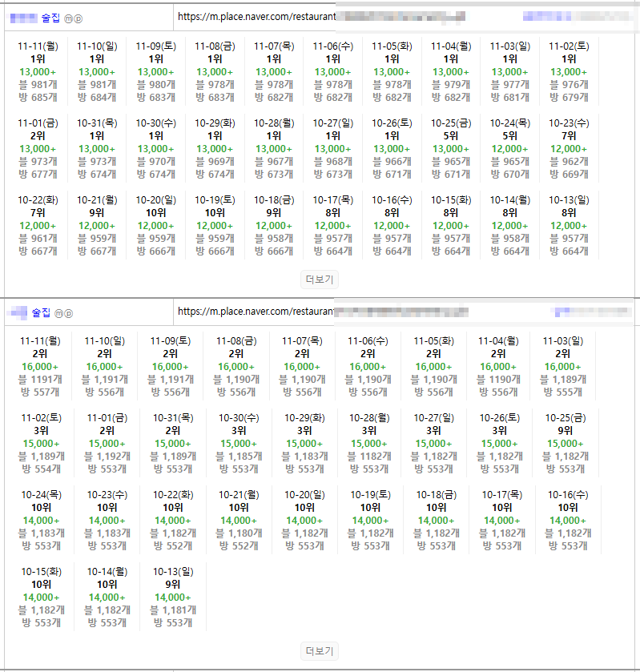The width and height of the screenshot is (640, 672).
Task: Select the 11-01(금) 2위 cell in first table
Action: coord(38,149)
